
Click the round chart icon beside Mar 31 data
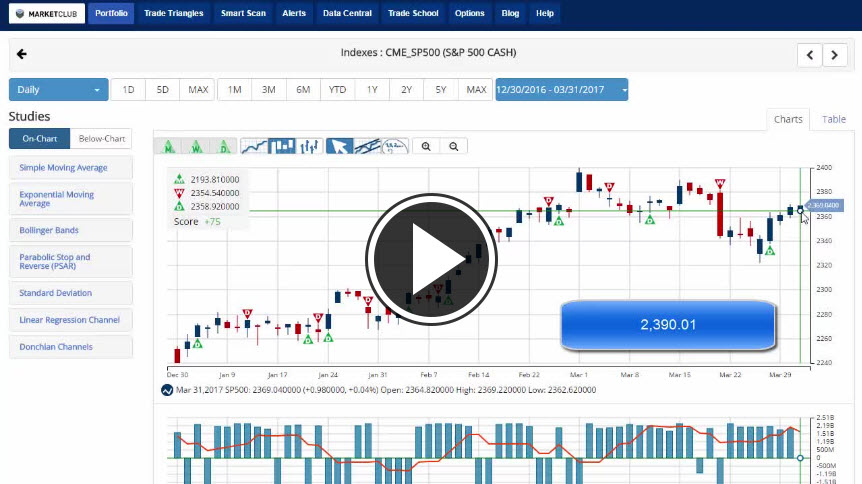167,390
